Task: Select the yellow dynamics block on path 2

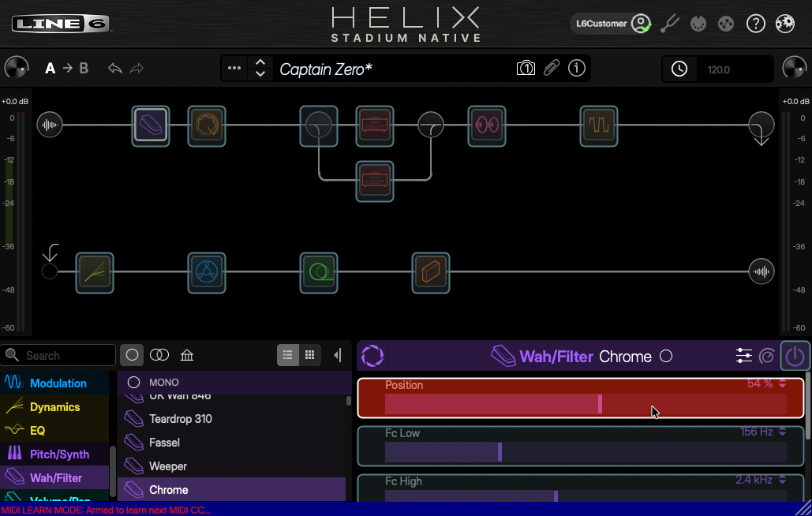Action: point(95,273)
